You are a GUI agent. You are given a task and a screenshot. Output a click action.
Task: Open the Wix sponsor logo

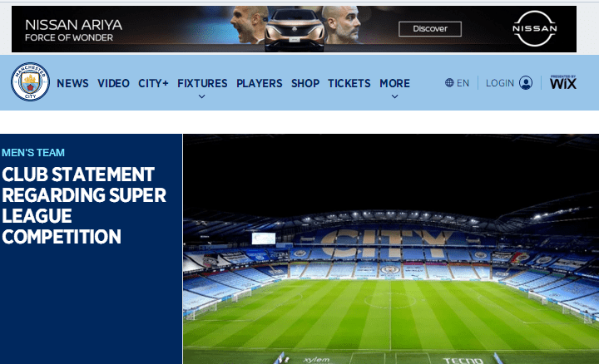(563, 82)
